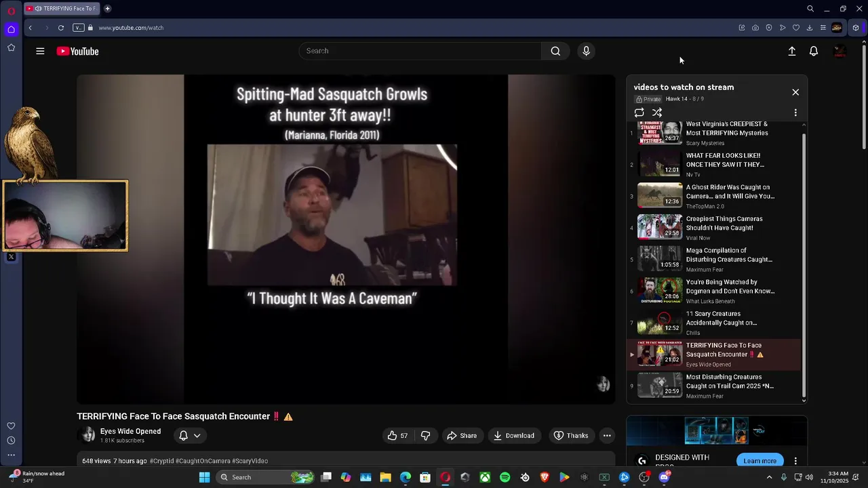The height and width of the screenshot is (488, 868).
Task: Open Spotify from the taskbar
Action: [505, 477]
